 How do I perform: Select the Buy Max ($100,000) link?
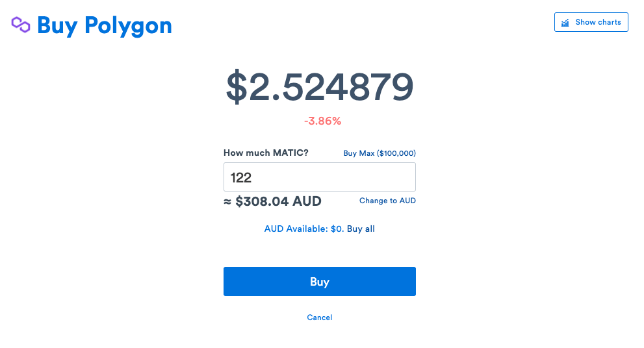[380, 153]
